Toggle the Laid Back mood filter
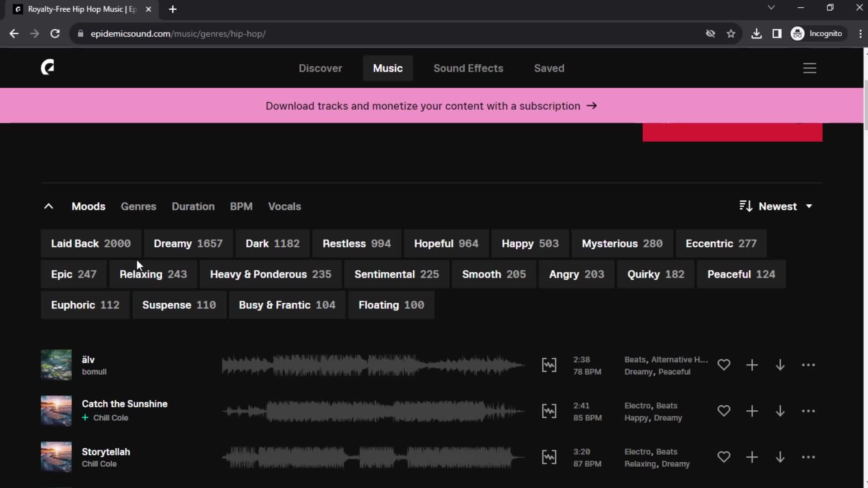The image size is (868, 488). [x=91, y=244]
